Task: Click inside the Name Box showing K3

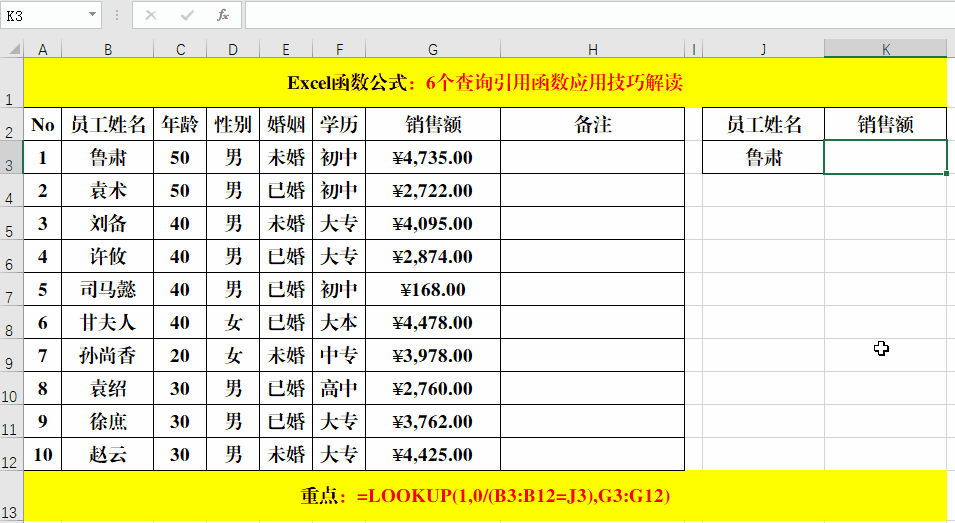Action: click(44, 15)
